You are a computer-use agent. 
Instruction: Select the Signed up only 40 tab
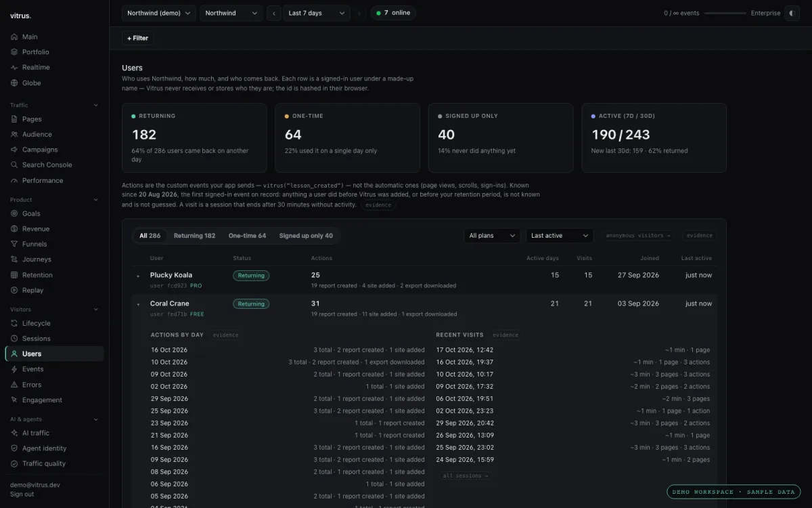point(306,236)
